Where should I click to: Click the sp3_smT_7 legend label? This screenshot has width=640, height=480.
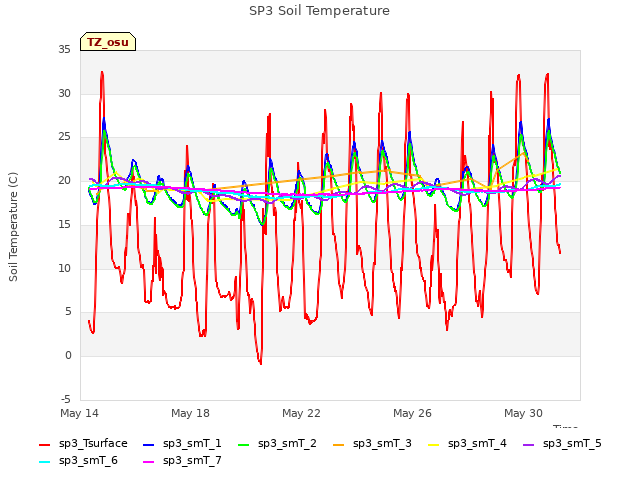point(192,461)
